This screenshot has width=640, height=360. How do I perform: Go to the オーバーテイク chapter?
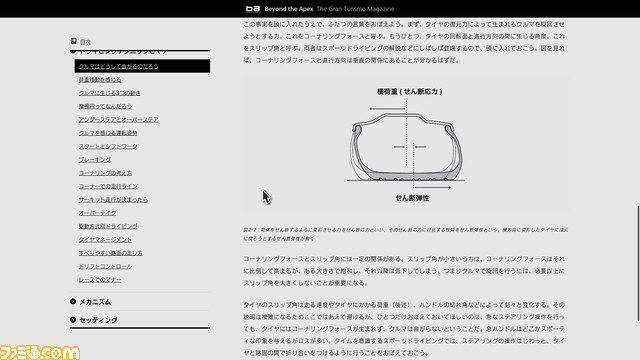click(x=97, y=213)
